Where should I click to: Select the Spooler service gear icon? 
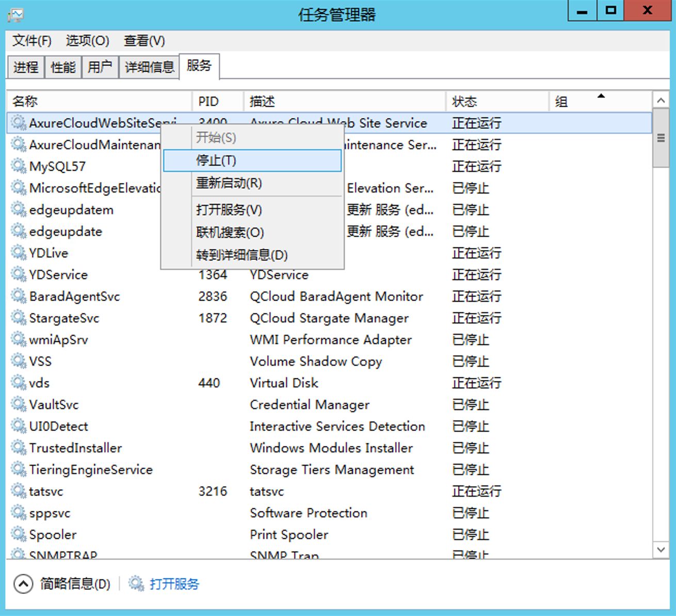pos(19,534)
